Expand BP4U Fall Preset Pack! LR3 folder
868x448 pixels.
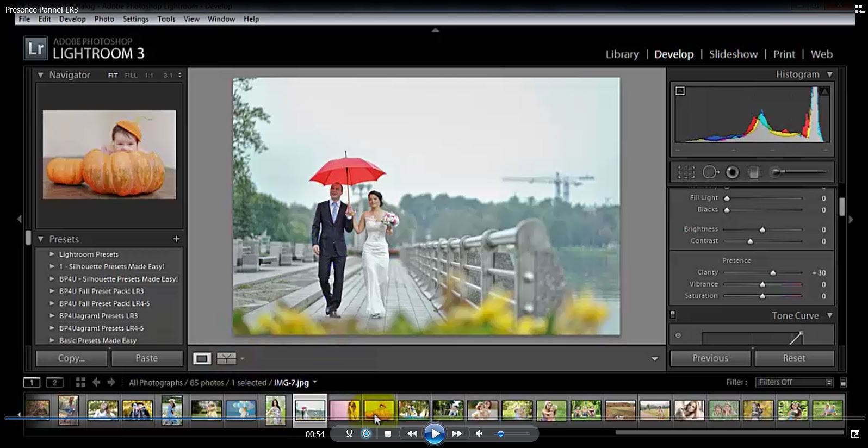(52, 291)
